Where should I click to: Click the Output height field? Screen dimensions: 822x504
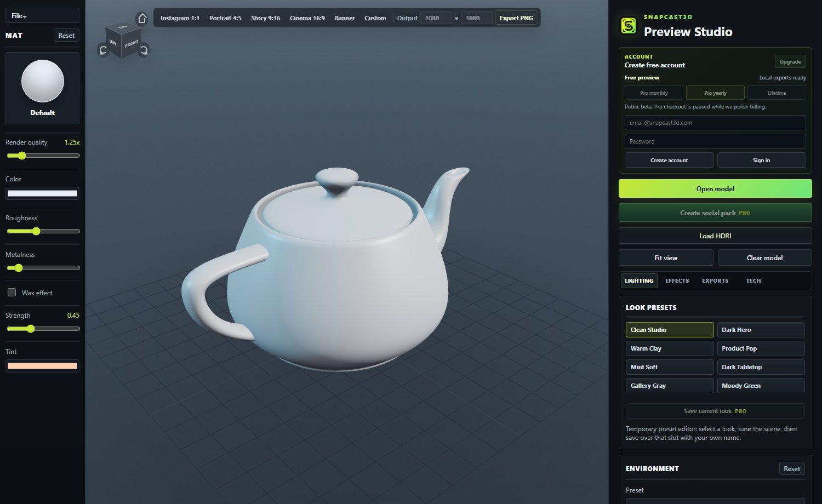(477, 18)
